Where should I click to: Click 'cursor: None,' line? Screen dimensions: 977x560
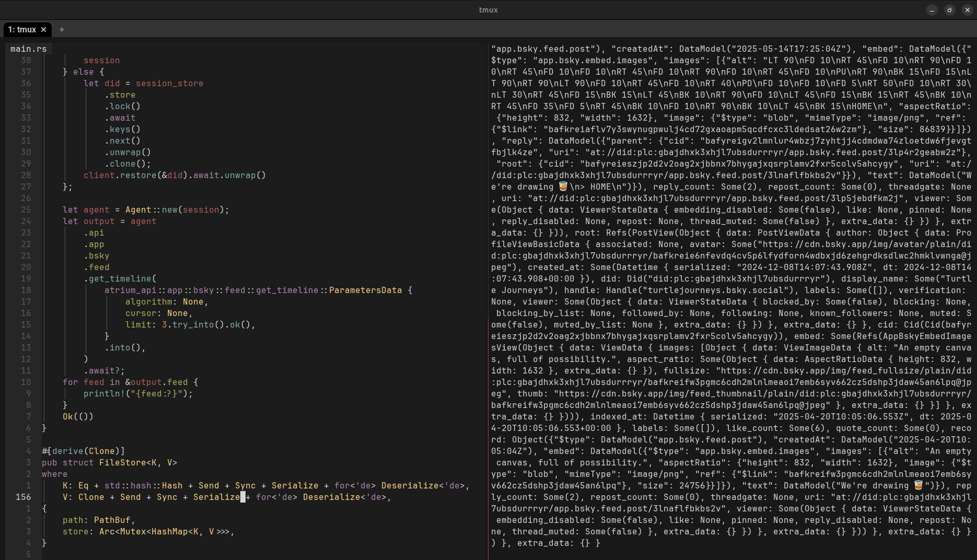coord(159,313)
